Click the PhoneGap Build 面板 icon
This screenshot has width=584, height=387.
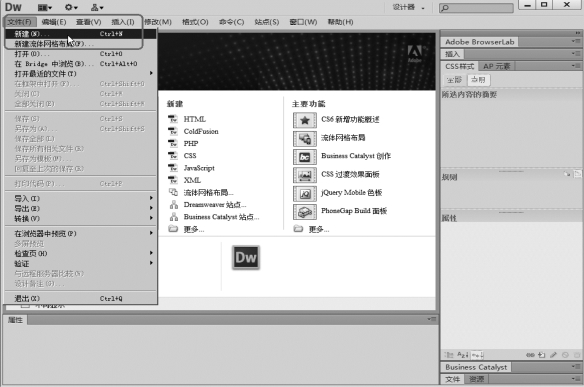(x=305, y=212)
